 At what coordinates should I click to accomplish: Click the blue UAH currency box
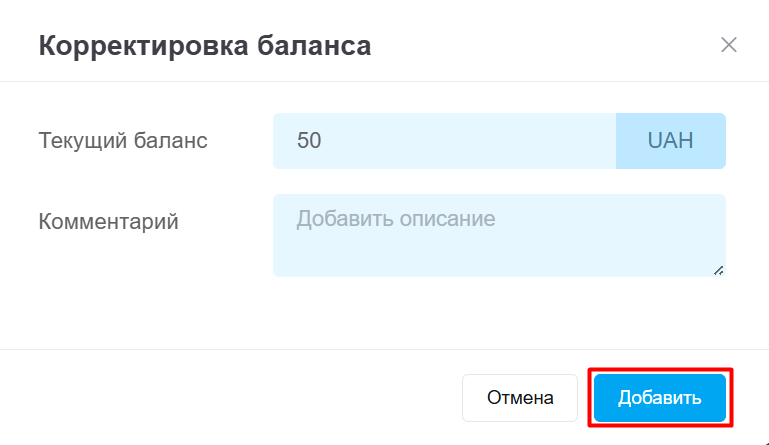pos(670,141)
